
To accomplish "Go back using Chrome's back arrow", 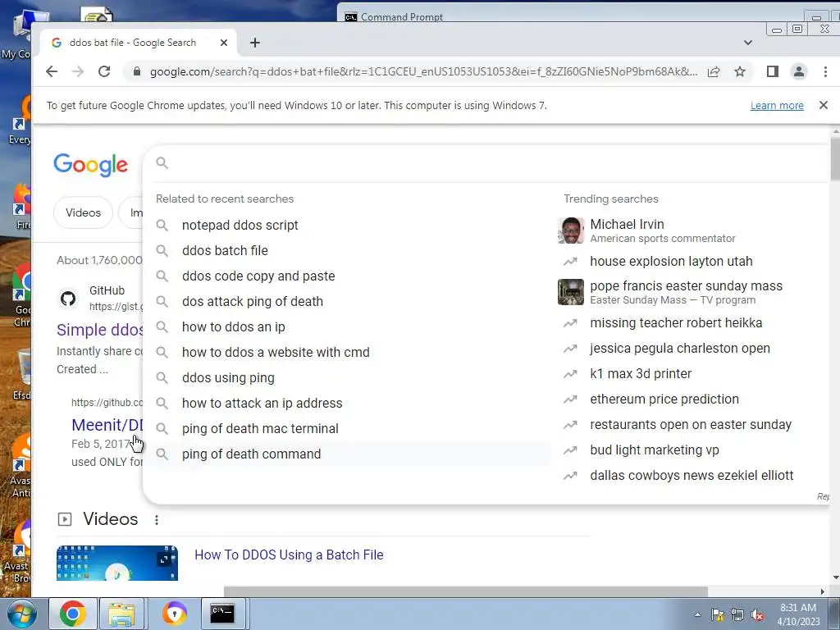I will (52, 71).
